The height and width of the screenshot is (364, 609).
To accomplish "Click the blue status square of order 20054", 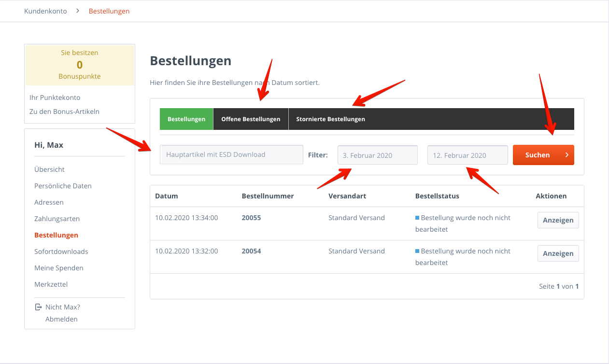I will pos(417,251).
